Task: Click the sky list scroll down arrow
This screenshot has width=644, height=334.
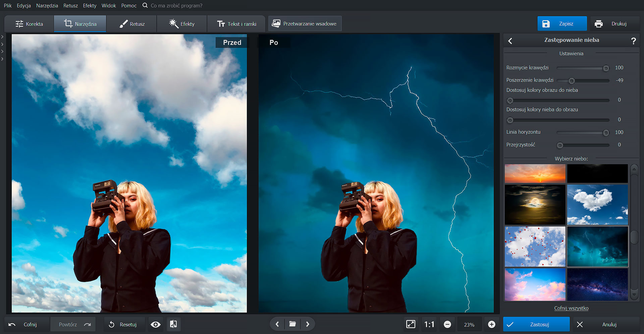Action: click(x=634, y=295)
